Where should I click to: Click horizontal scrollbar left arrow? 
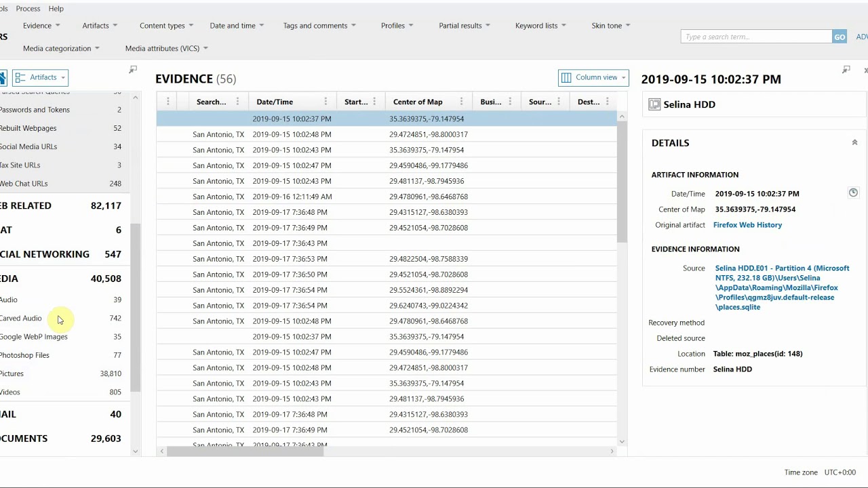pyautogui.click(x=161, y=451)
